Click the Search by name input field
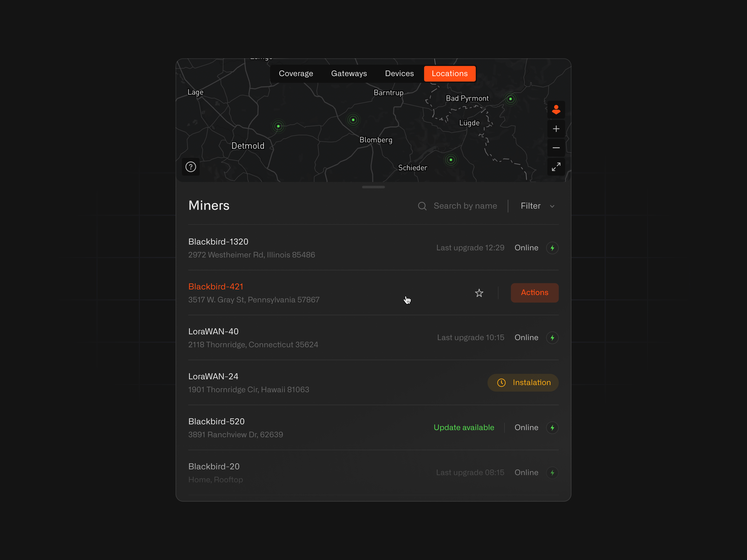747x560 pixels. [x=465, y=206]
